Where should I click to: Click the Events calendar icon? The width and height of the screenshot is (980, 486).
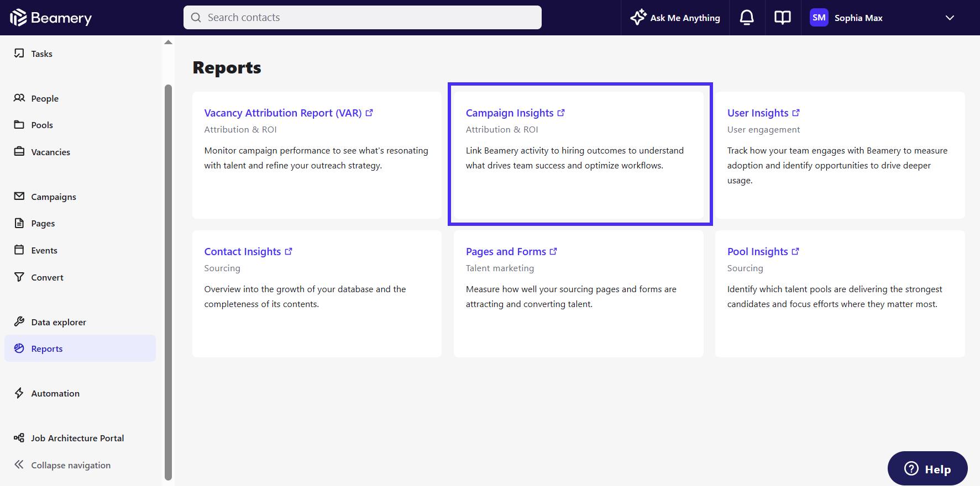pyautogui.click(x=19, y=250)
